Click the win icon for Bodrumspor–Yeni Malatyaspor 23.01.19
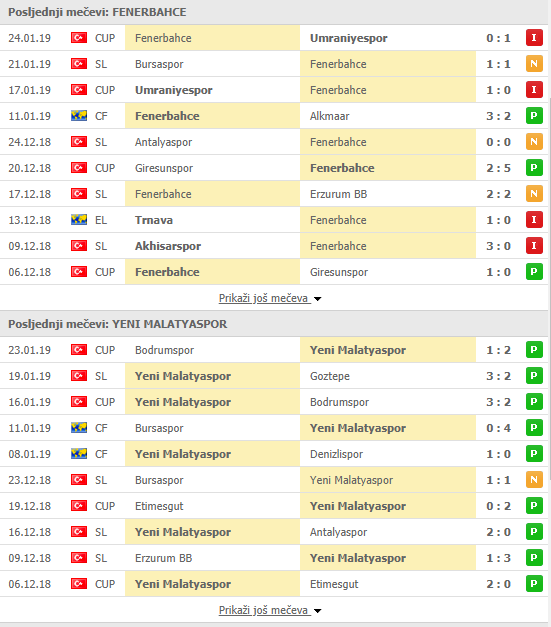 click(x=534, y=350)
